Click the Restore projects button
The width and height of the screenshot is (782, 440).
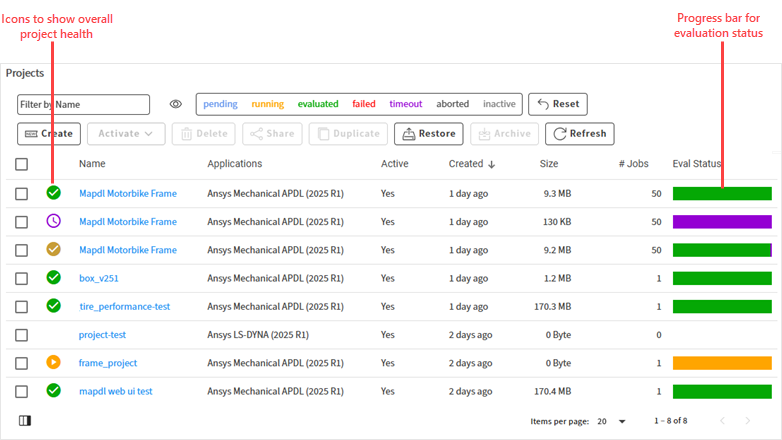coord(428,134)
